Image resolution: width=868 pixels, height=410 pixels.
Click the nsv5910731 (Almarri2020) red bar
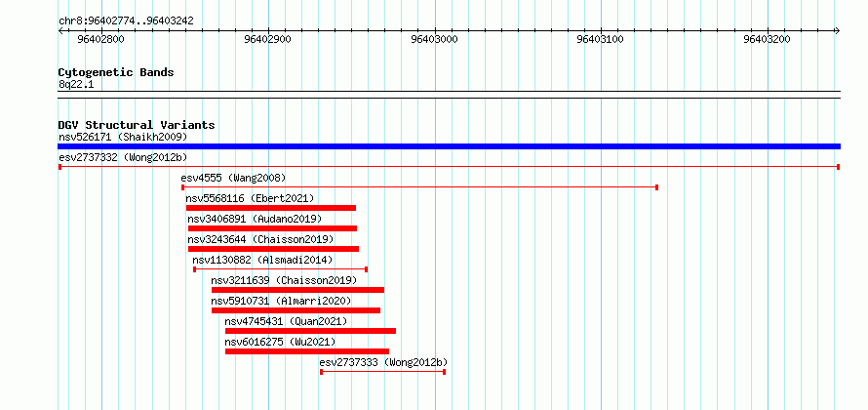coord(296,310)
